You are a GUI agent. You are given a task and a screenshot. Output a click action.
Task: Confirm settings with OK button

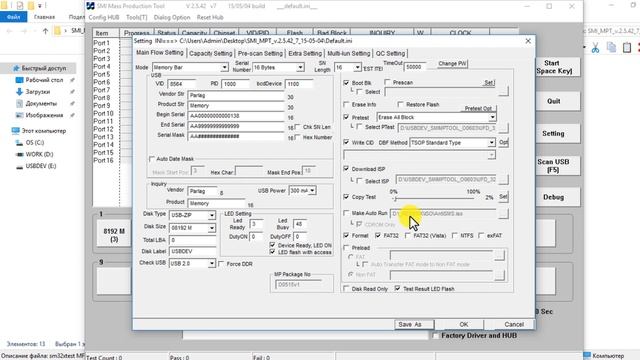click(464, 324)
